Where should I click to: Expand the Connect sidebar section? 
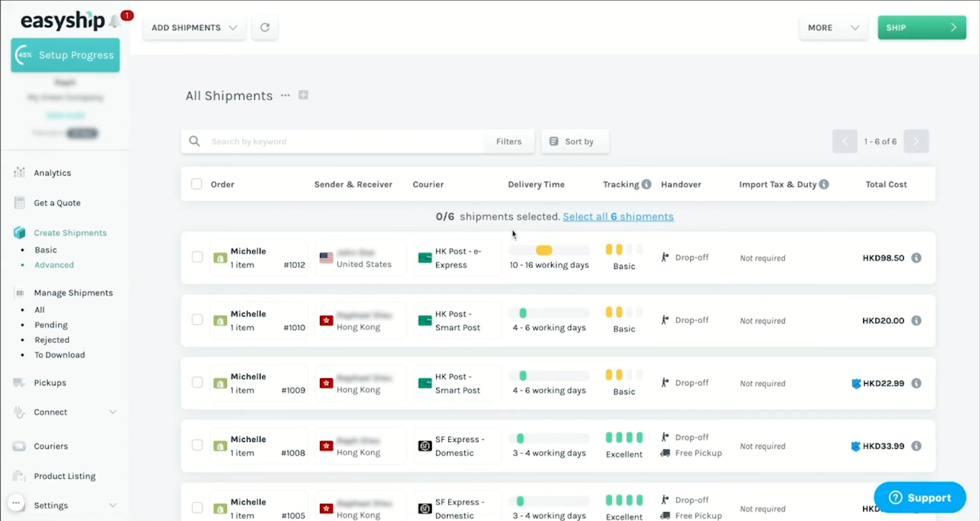click(x=113, y=412)
